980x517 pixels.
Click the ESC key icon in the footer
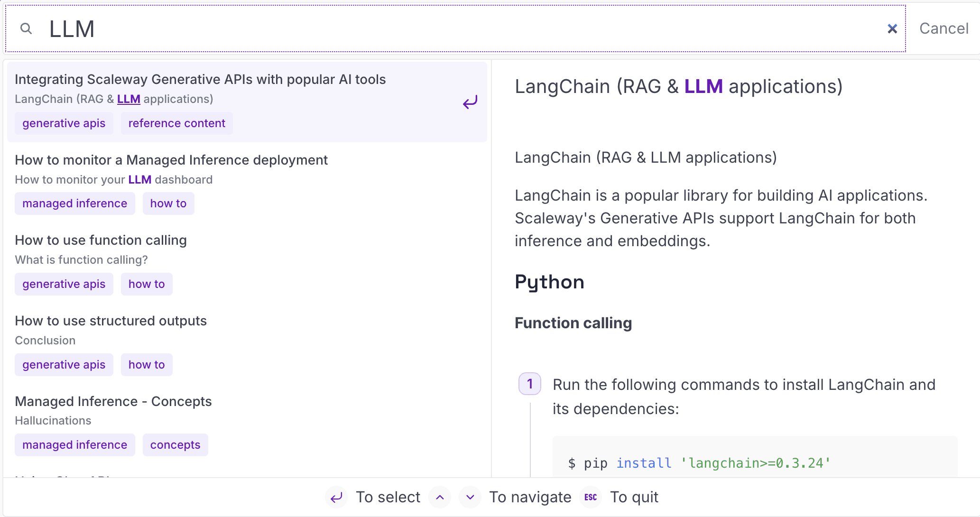pyautogui.click(x=590, y=497)
